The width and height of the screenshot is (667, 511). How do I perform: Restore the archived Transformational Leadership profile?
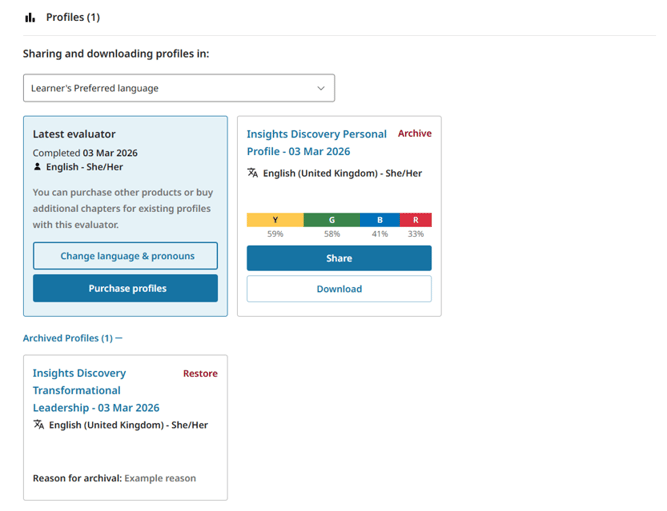point(200,374)
